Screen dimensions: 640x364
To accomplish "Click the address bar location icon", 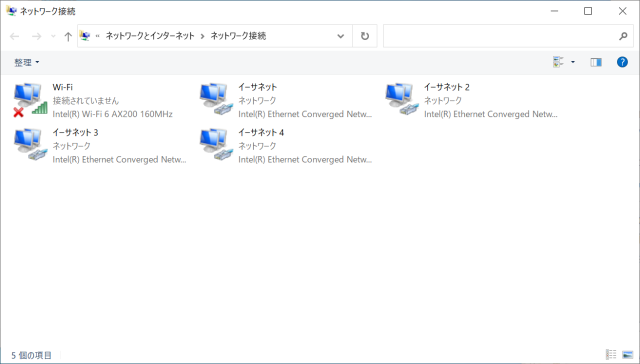I will point(84,36).
